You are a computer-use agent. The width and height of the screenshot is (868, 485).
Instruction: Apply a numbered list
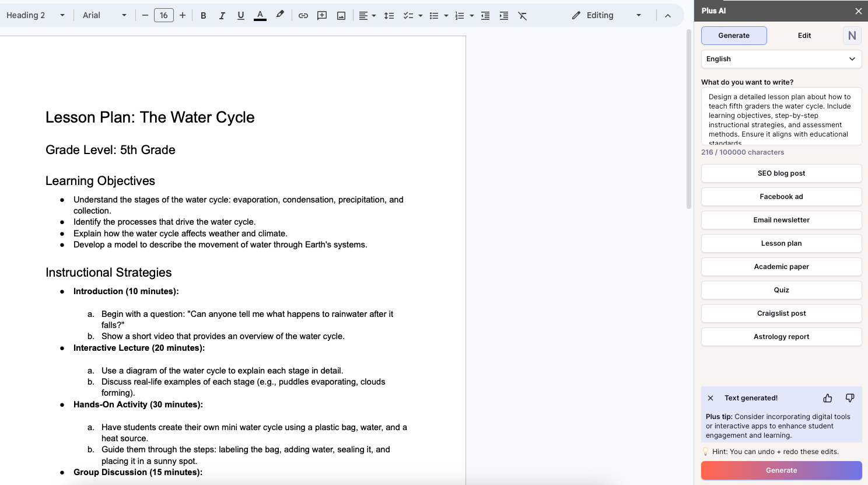coord(460,16)
